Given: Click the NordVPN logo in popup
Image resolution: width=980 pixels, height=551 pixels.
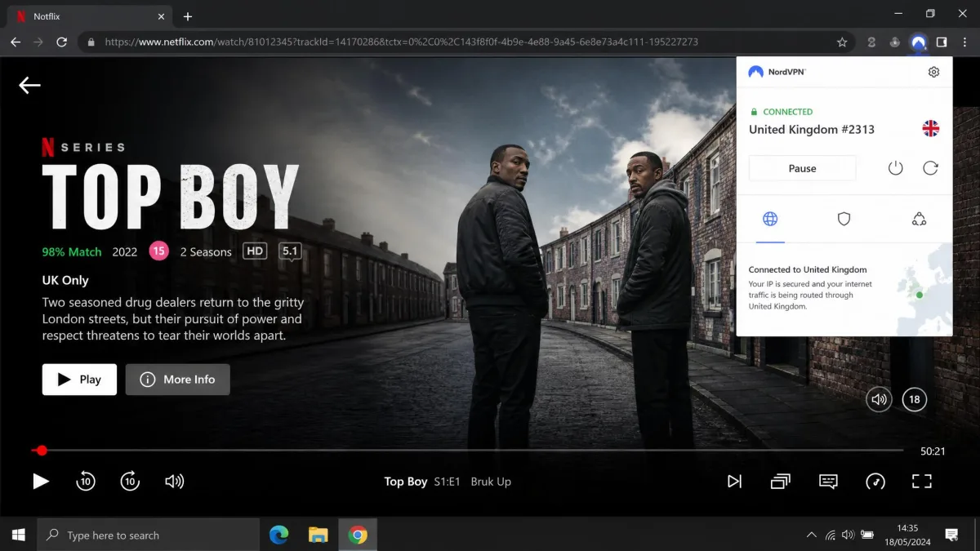Looking at the screenshot, I should point(777,72).
